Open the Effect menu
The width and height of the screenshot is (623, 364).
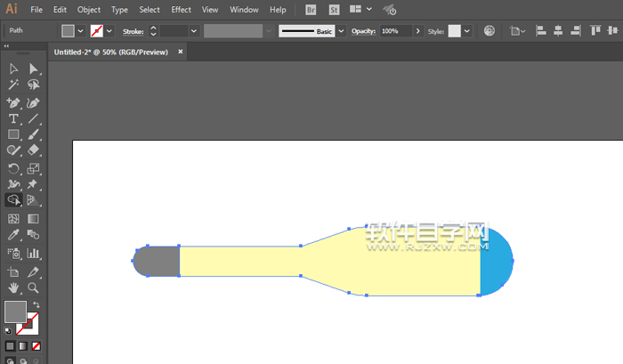coord(181,10)
